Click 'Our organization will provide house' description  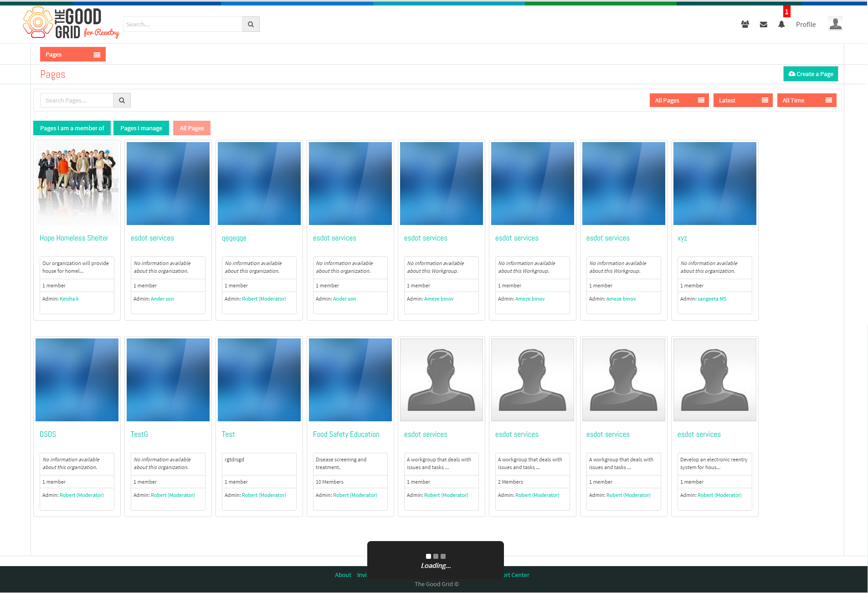[76, 267]
